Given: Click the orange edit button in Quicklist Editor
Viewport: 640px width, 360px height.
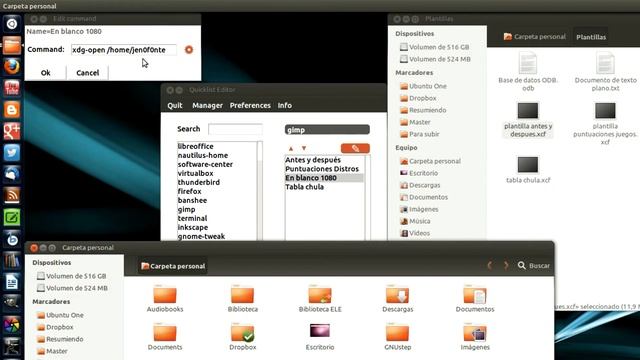Looking at the screenshot, I should pos(355,148).
